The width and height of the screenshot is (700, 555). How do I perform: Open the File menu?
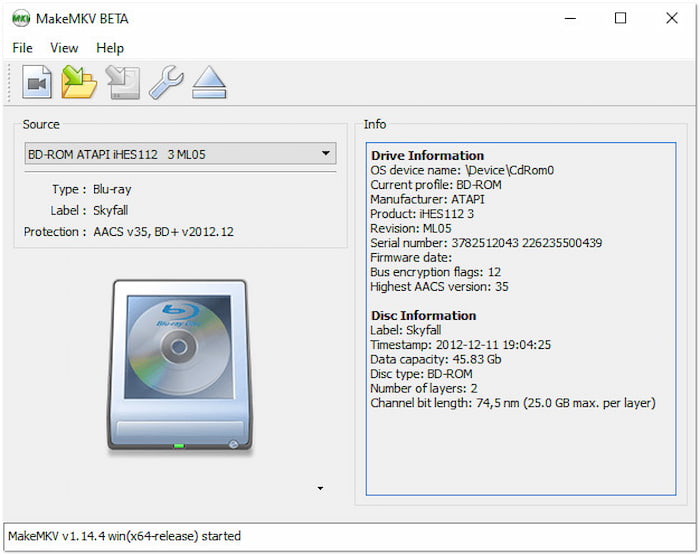tap(22, 48)
